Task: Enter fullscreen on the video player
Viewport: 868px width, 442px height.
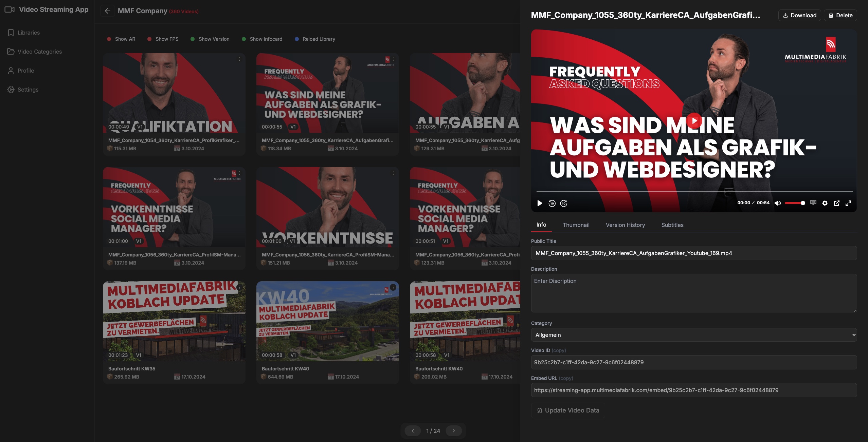Action: point(848,203)
